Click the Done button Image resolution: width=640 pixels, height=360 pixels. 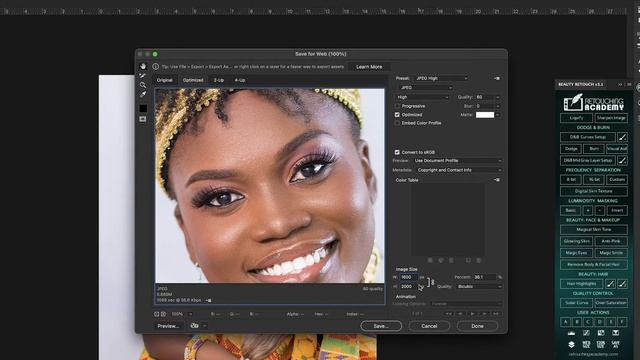click(x=477, y=326)
